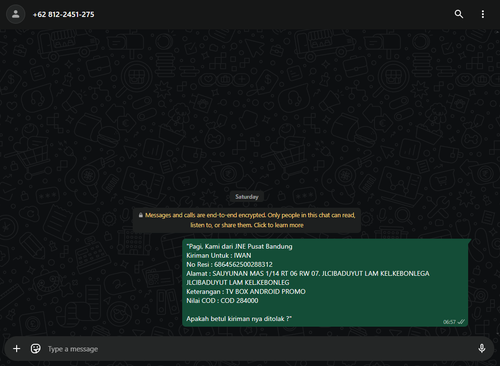Screen dimensions: 500x366
Task: Click the 'Pagi. Kami dari JNE Pusat Bandung' line
Action: (x=239, y=247)
